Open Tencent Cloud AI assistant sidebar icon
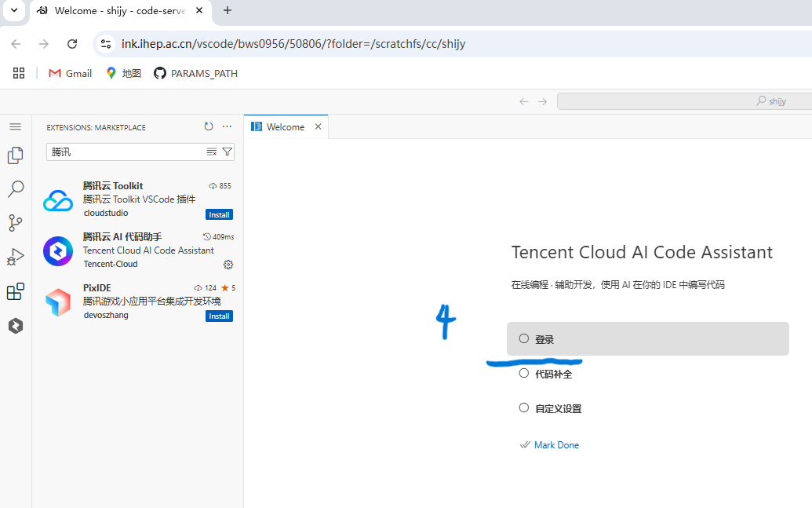The width and height of the screenshot is (812, 508). (x=15, y=326)
